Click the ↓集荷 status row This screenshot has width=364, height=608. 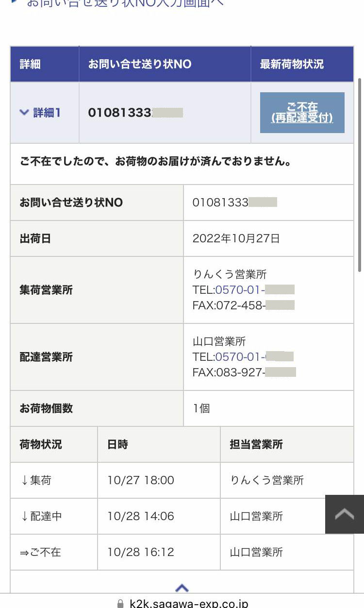tap(36, 480)
